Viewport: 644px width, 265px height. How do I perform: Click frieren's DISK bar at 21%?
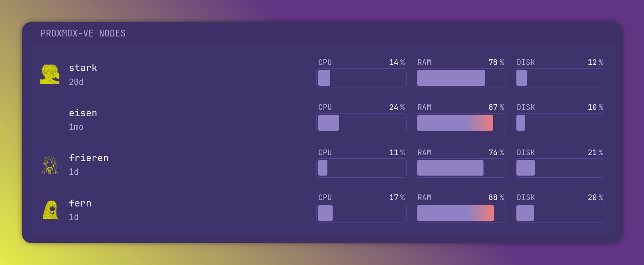click(x=560, y=168)
